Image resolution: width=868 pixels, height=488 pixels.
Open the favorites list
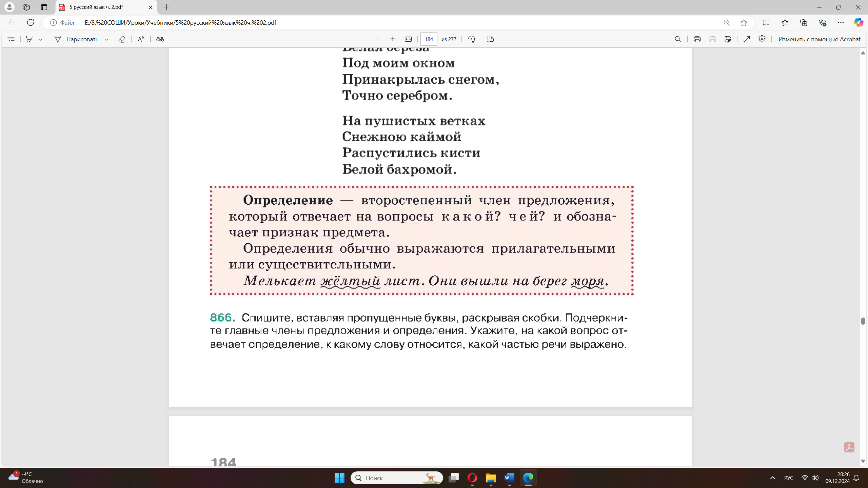(x=785, y=22)
